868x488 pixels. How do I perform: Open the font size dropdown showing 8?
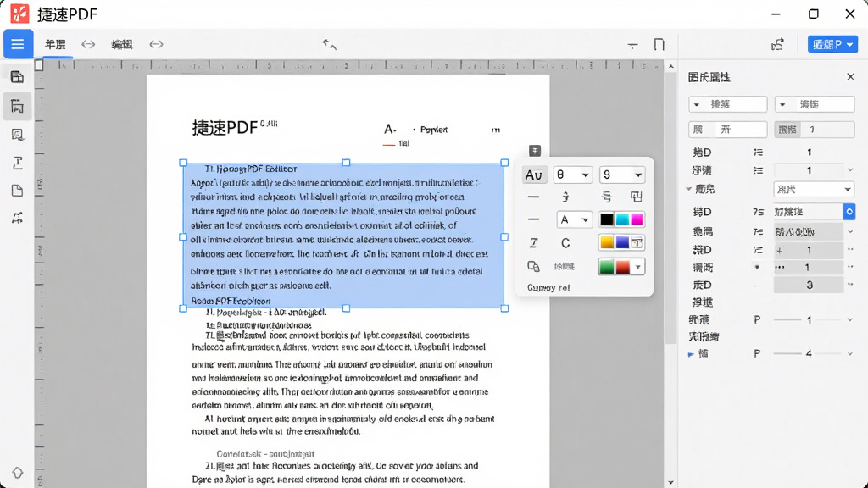click(x=572, y=175)
